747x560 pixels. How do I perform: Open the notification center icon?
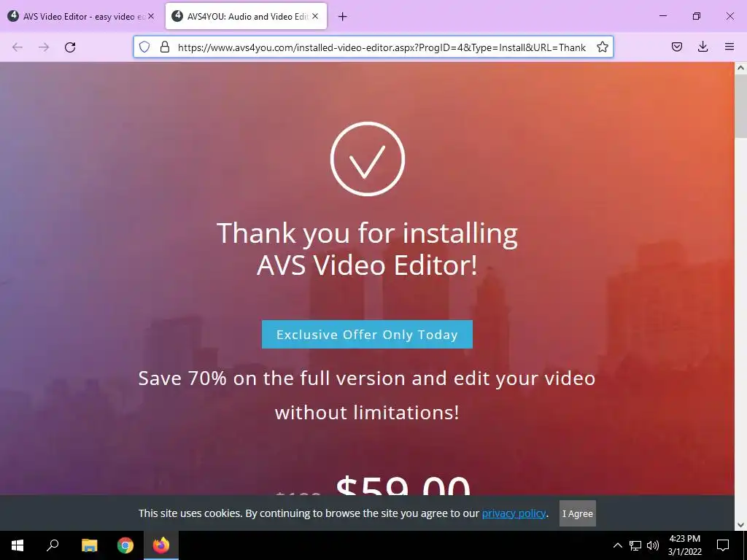[723, 545]
